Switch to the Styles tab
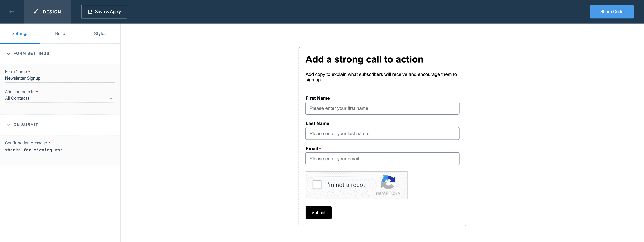This screenshot has width=644, height=242. pos(100,33)
